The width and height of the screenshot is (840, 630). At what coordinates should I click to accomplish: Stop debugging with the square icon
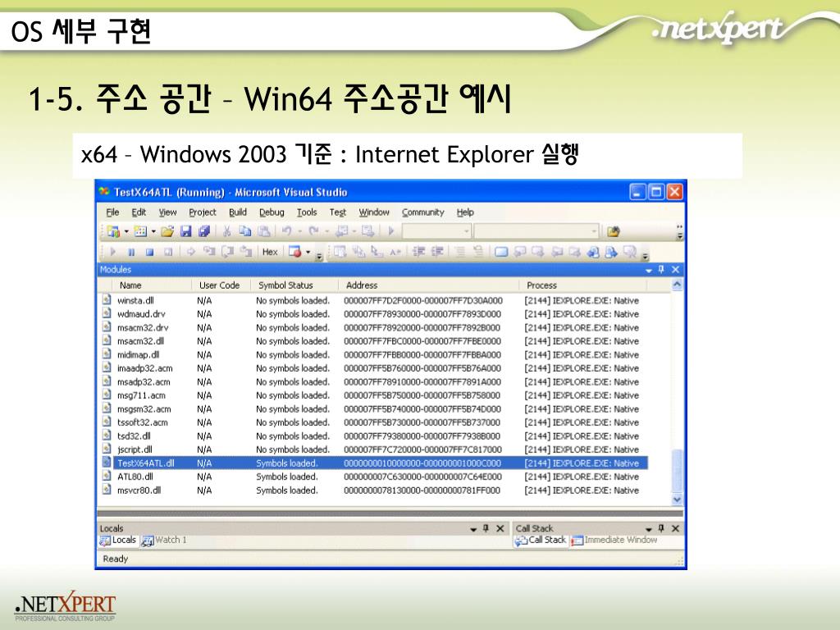(x=150, y=252)
